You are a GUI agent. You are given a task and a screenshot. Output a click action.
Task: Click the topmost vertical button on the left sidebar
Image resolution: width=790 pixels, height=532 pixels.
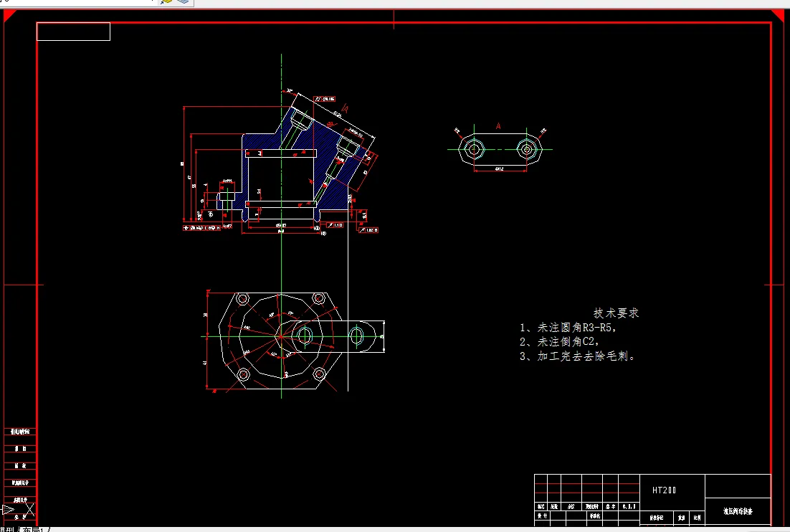(19, 432)
